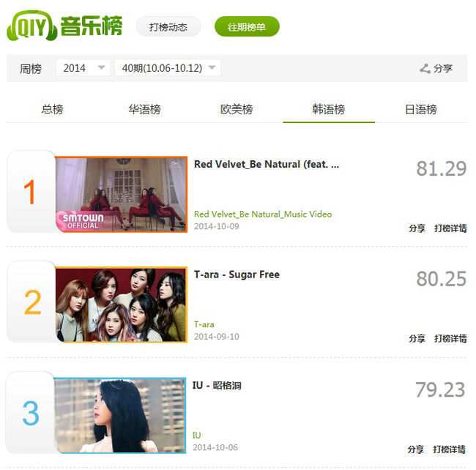
Task: Click the QIY 音乐榜 logo
Action: [64, 26]
